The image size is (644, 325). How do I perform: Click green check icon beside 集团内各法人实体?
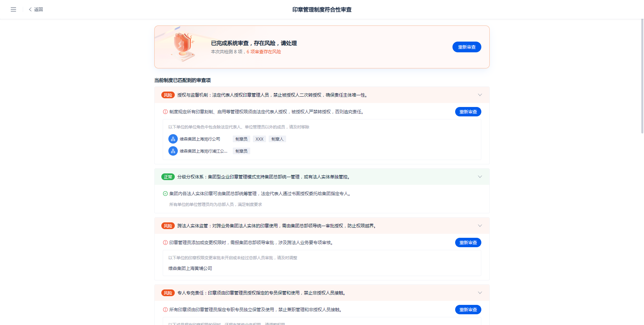(165, 194)
